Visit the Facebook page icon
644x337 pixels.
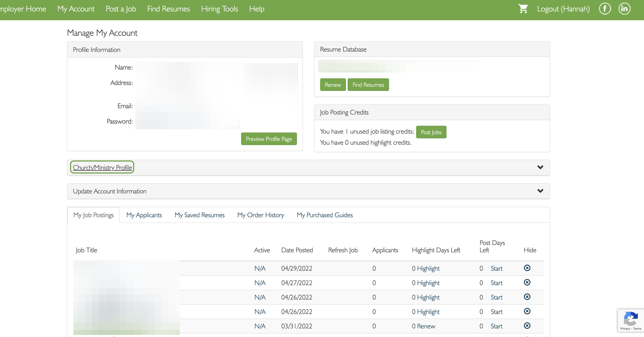pos(605,9)
